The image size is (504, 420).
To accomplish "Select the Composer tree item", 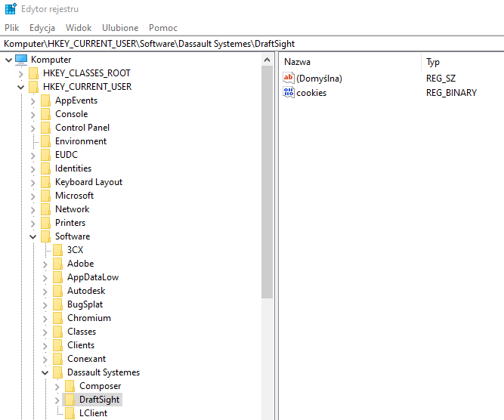I will coord(100,385).
